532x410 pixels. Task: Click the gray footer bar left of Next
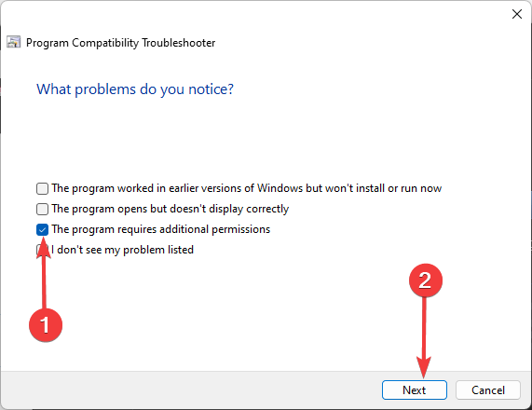pyautogui.click(x=190, y=390)
